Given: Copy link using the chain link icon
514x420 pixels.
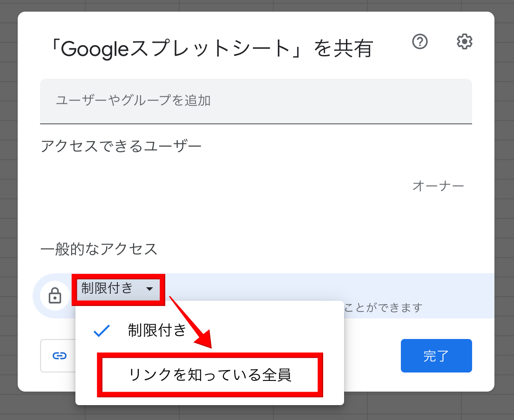Looking at the screenshot, I should click(59, 356).
